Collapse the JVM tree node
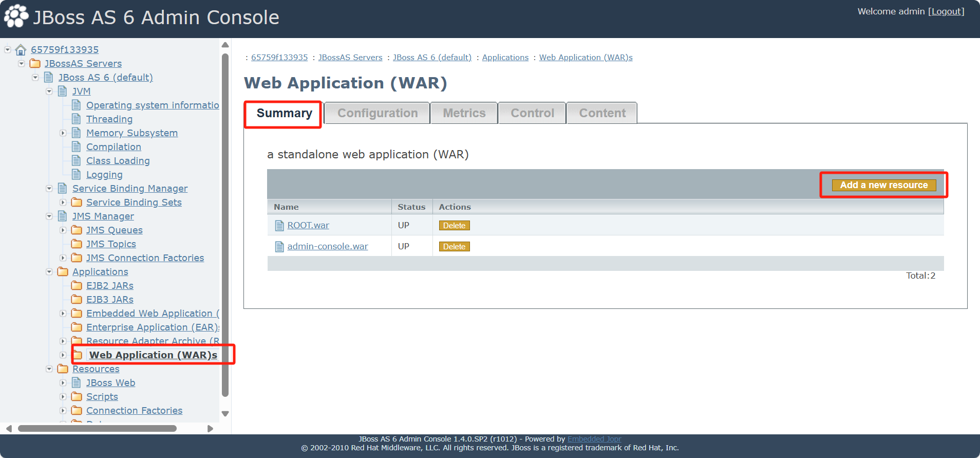This screenshot has width=980, height=458. (49, 91)
